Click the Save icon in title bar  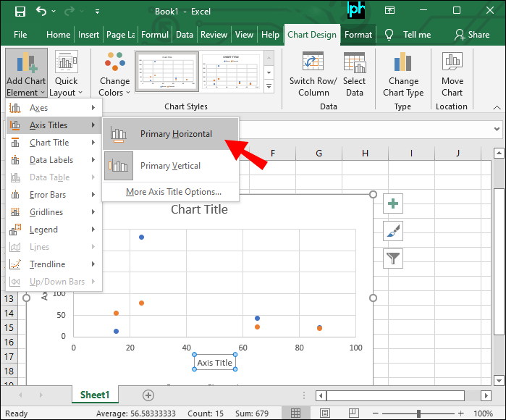20,11
